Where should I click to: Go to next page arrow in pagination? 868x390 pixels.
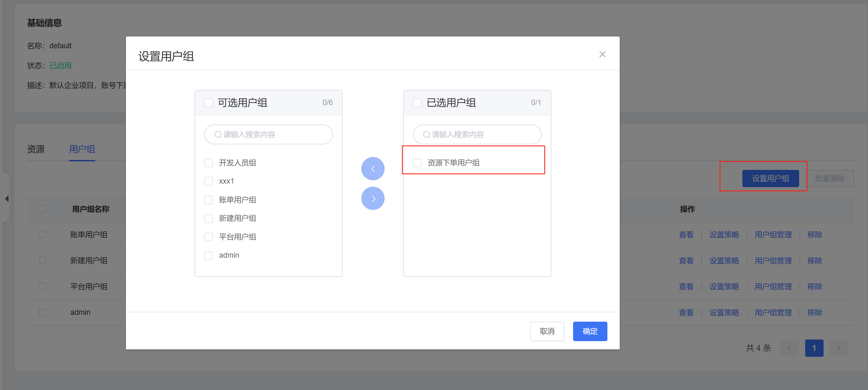[839, 348]
